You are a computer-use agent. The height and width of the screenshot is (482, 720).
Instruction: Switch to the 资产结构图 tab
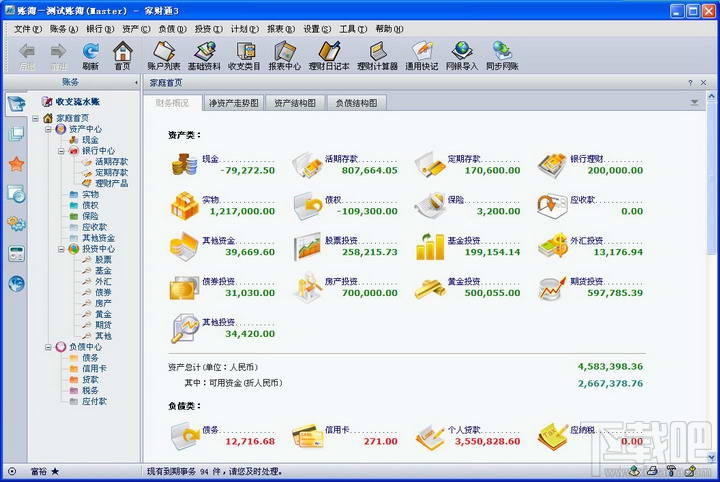[x=295, y=103]
